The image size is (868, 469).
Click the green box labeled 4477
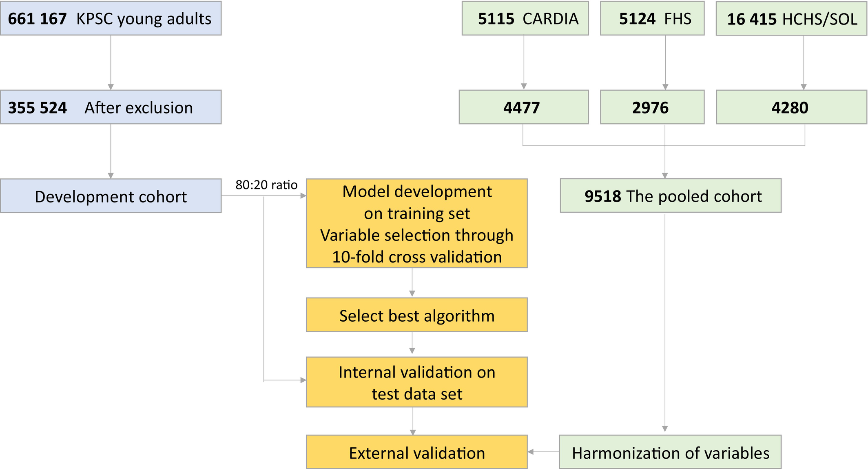point(523,107)
